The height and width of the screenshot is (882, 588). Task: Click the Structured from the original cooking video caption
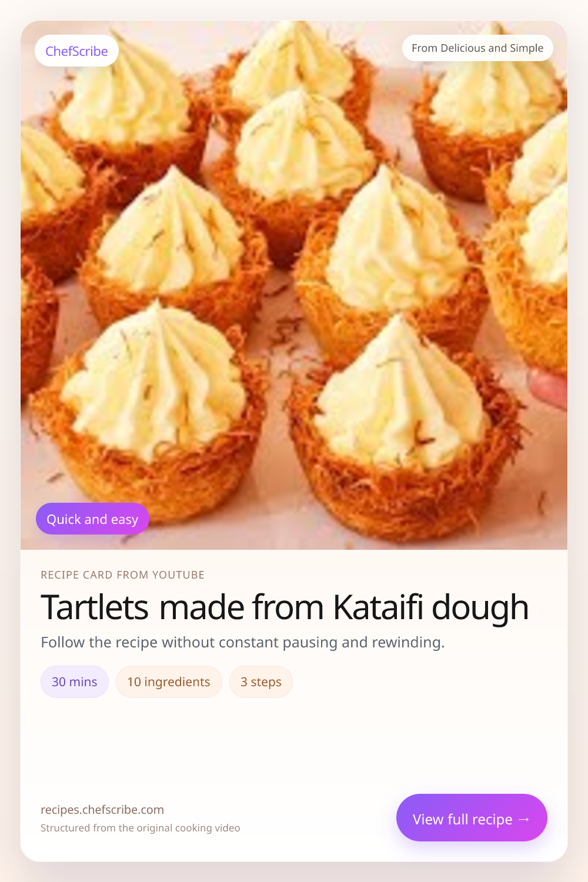(140, 828)
